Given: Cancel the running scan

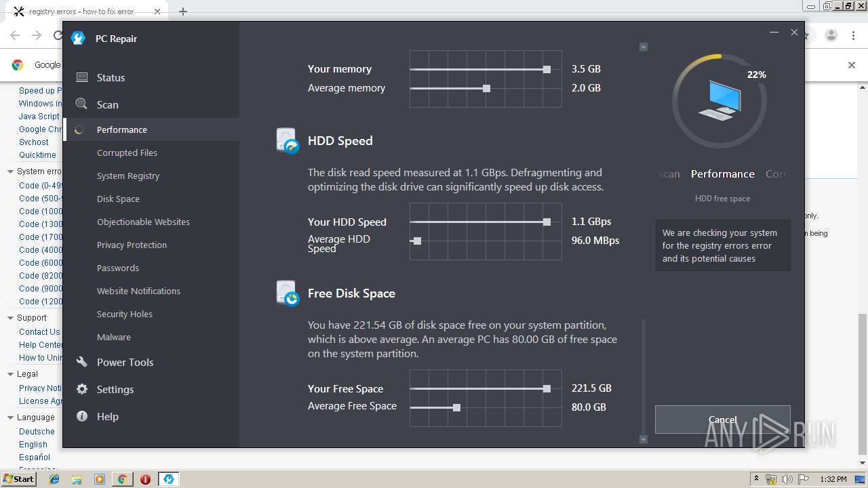Looking at the screenshot, I should point(723,420).
